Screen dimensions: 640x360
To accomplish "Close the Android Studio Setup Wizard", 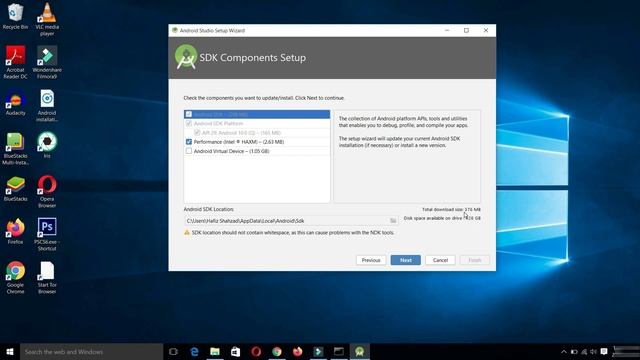I will (x=486, y=30).
